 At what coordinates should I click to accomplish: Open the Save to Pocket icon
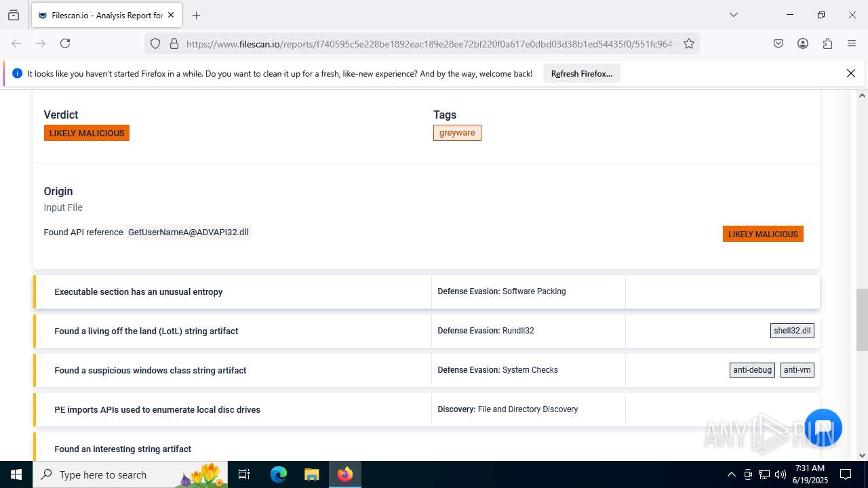(778, 43)
